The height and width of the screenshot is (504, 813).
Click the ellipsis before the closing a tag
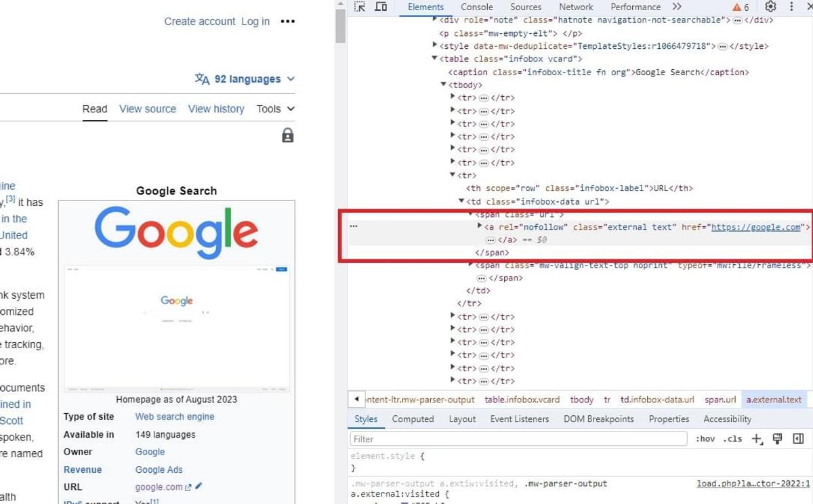[491, 240]
